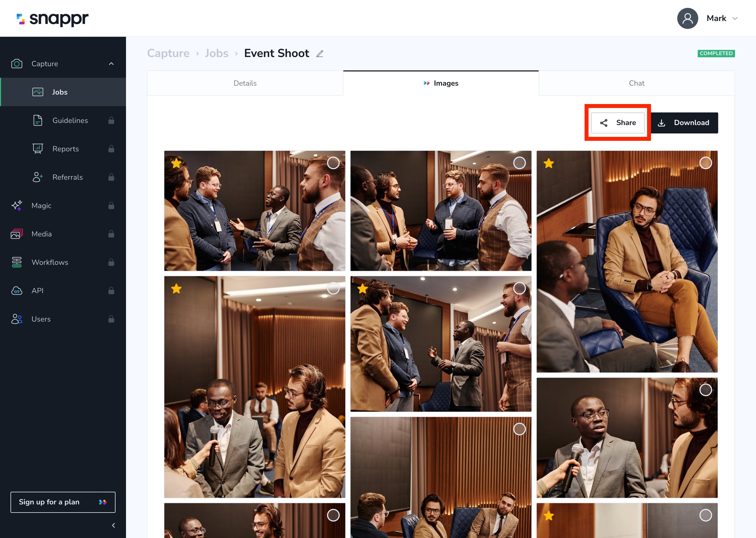
Task: Open the Mark user avatar
Action: coord(687,18)
